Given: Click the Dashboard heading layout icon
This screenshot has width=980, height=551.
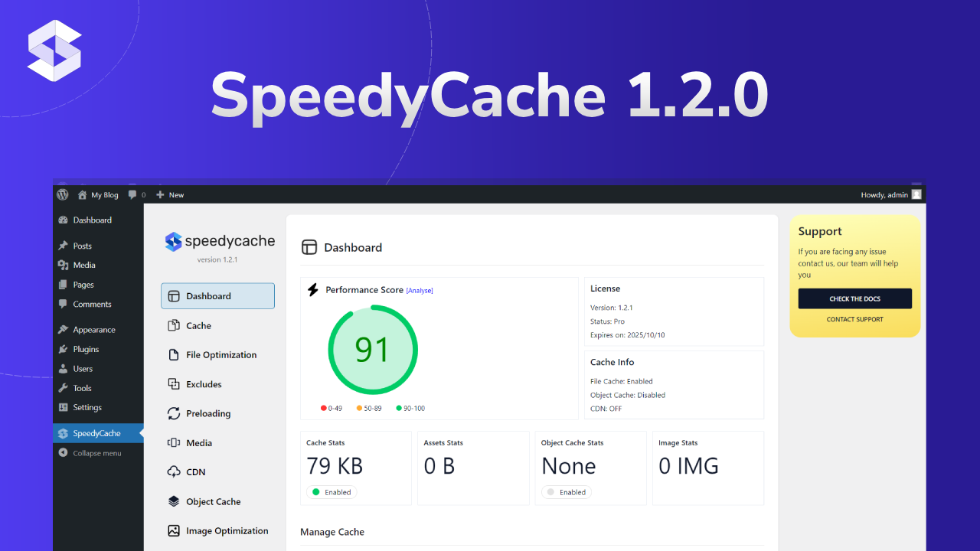Looking at the screenshot, I should point(309,247).
